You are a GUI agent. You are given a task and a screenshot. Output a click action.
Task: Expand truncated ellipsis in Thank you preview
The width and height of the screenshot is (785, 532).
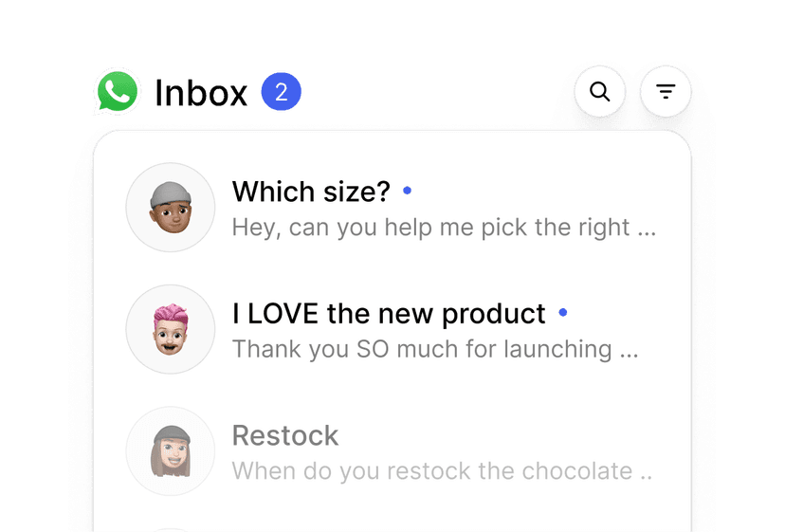629,352
